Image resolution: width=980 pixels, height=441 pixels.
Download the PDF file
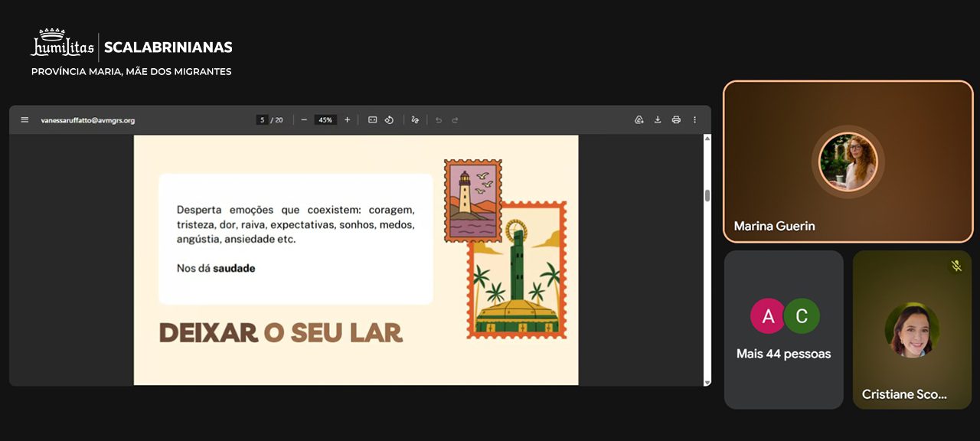coord(658,120)
